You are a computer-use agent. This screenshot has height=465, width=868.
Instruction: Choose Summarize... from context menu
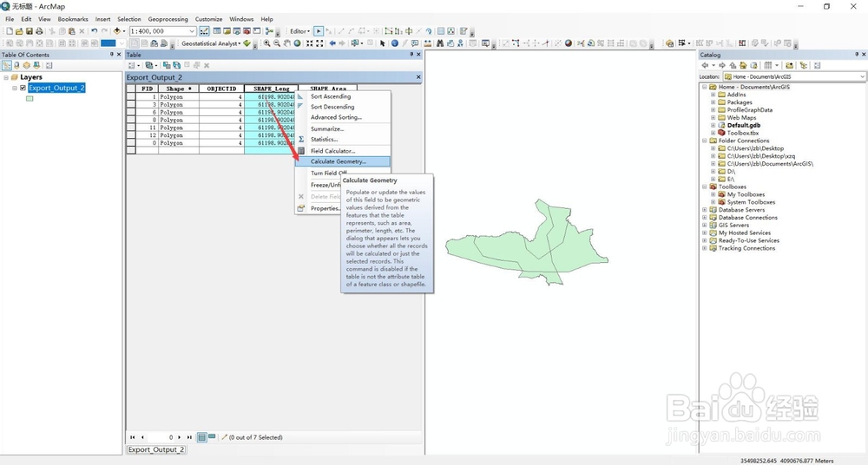pyautogui.click(x=343, y=129)
